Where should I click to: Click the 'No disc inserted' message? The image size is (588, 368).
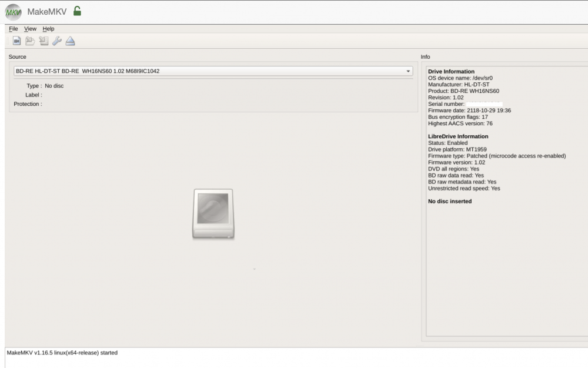click(x=450, y=201)
